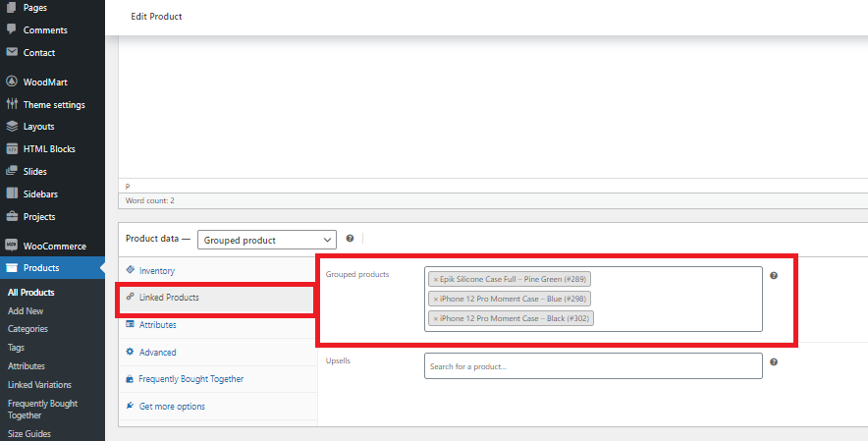Click the Contact envelope icon

12,52
